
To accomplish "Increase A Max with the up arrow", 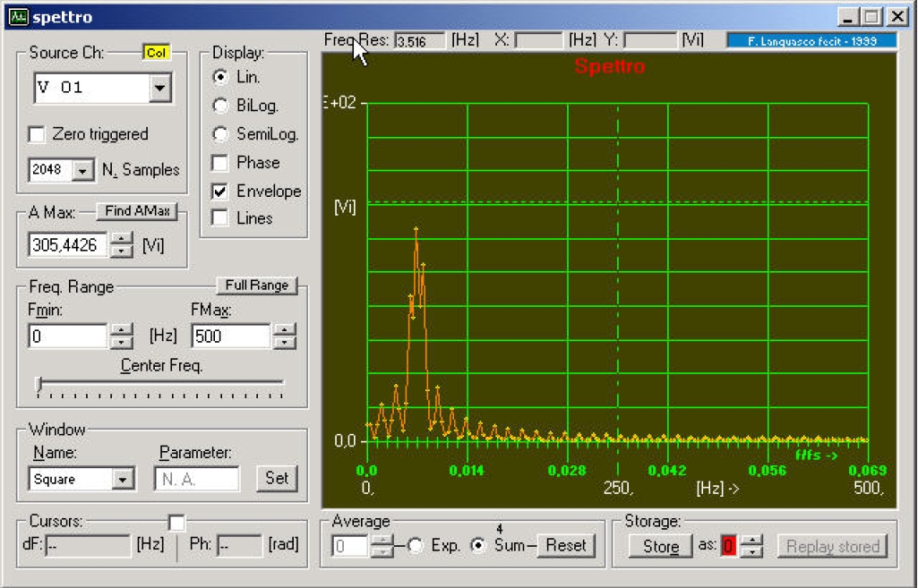I will [121, 239].
